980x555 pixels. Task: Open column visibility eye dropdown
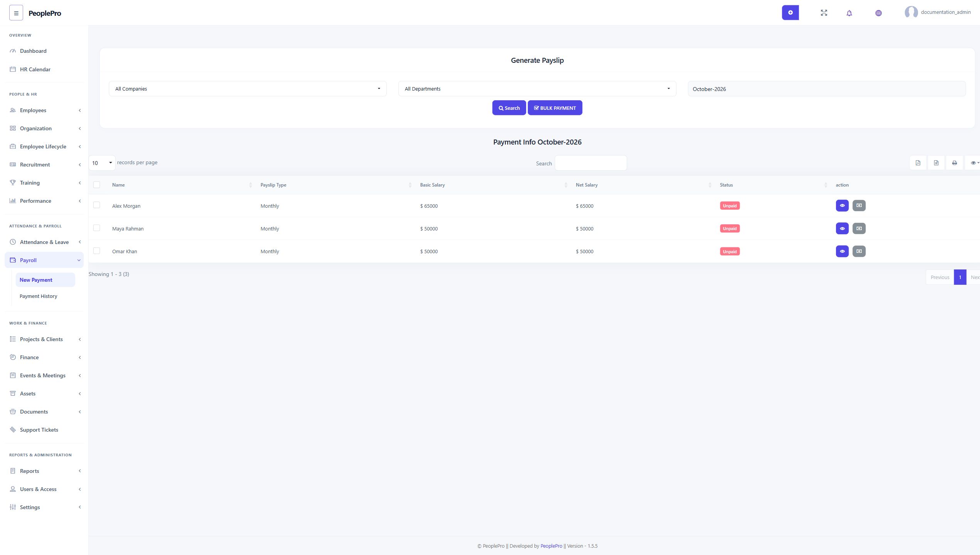click(x=973, y=163)
